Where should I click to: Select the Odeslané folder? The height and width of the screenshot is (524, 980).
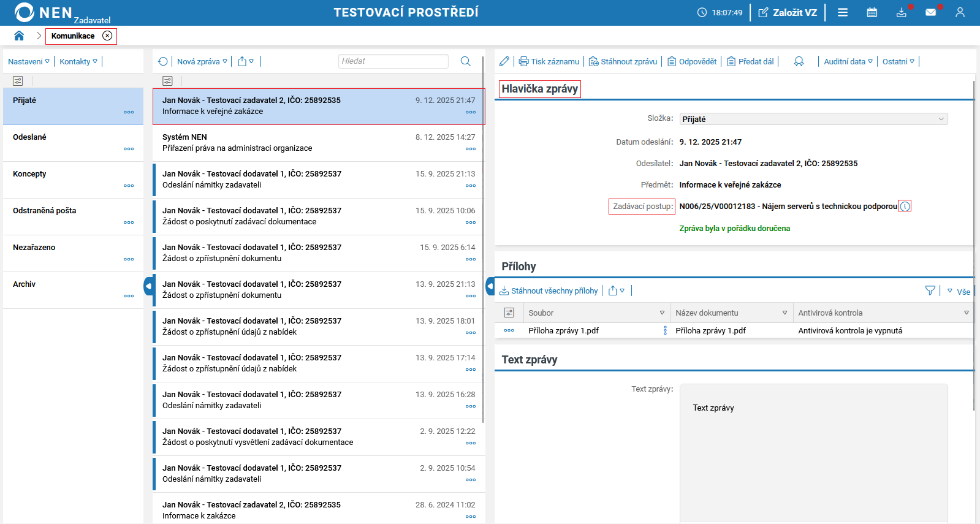pyautogui.click(x=29, y=137)
